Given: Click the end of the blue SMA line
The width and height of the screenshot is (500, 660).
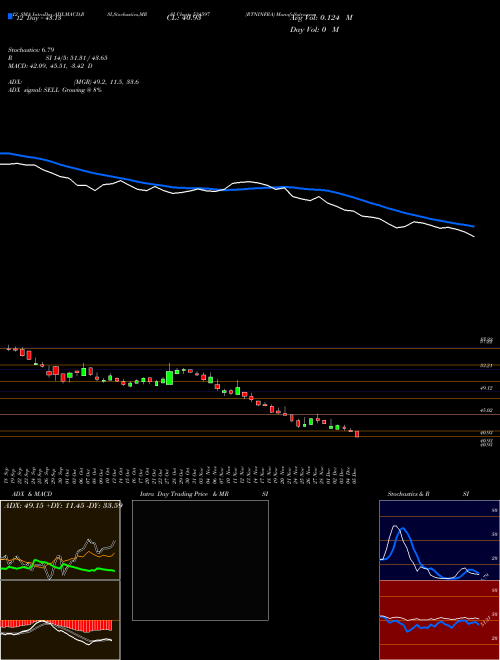Looking at the screenshot, I should pos(473,226).
